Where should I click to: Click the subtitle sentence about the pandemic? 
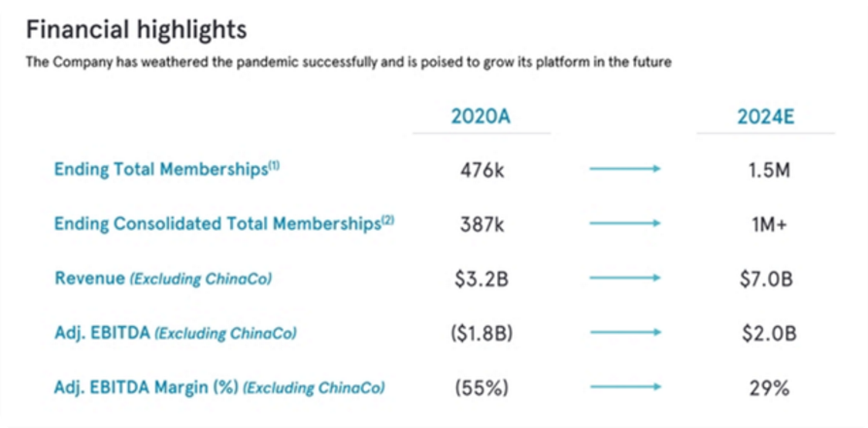349,62
